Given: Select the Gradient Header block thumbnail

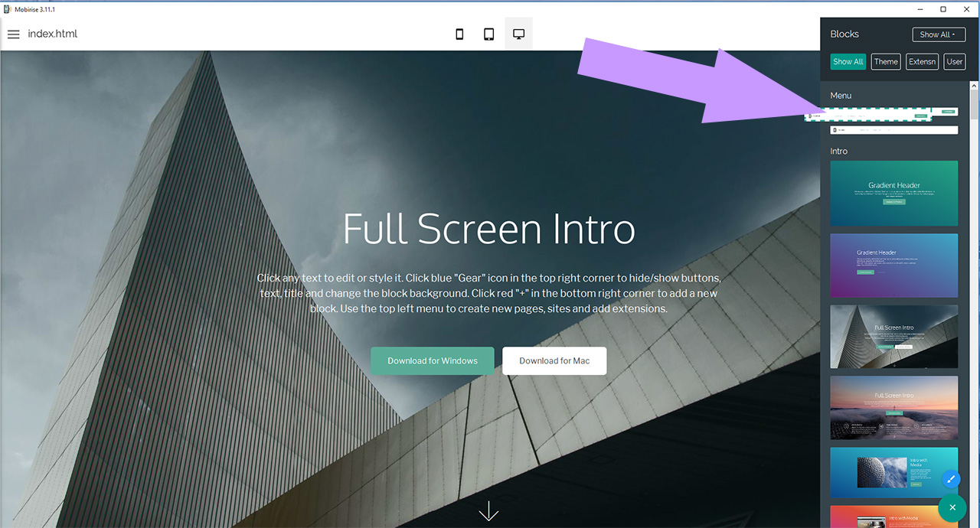Looking at the screenshot, I should point(893,193).
